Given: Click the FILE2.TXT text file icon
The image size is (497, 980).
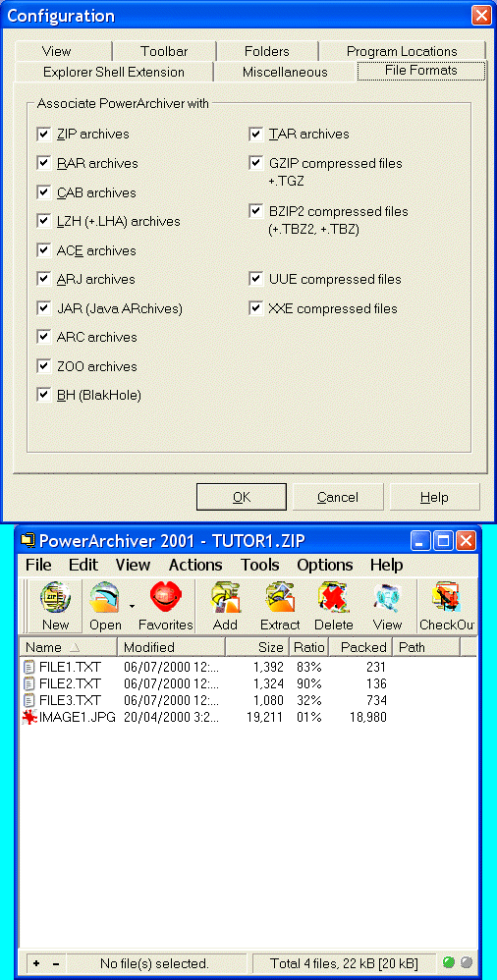Looking at the screenshot, I should (29, 683).
